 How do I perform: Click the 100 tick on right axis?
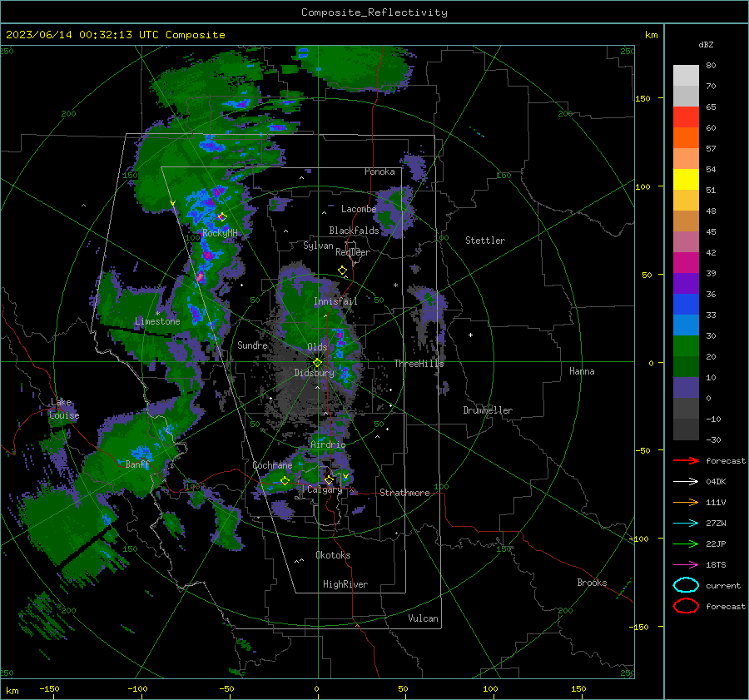coord(642,186)
